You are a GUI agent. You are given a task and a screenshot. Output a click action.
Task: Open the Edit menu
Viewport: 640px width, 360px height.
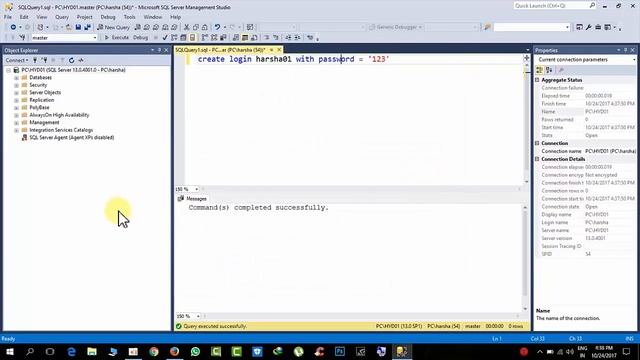[24, 17]
